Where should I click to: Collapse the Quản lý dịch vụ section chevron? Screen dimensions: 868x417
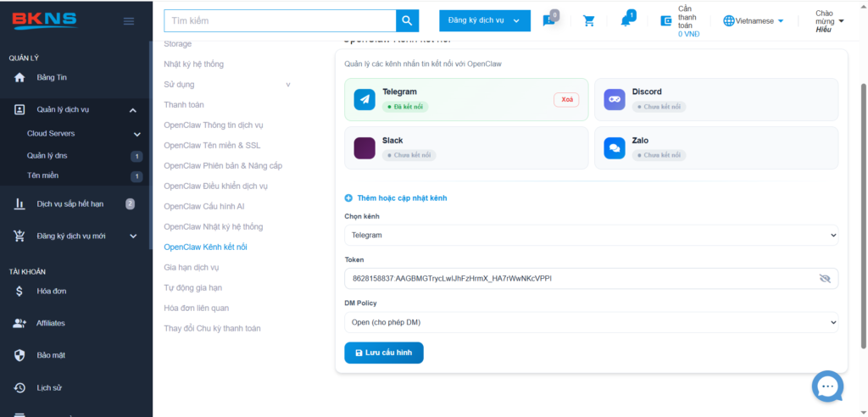click(x=133, y=110)
